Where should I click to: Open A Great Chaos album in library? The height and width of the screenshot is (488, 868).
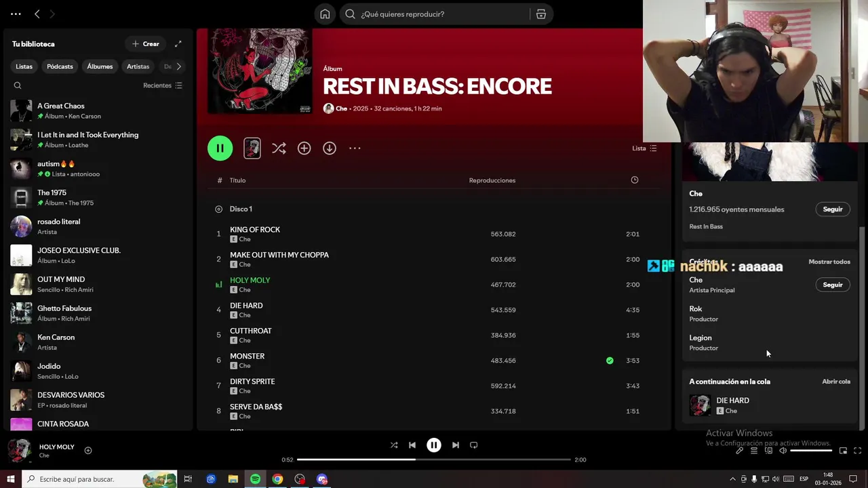tap(98, 110)
